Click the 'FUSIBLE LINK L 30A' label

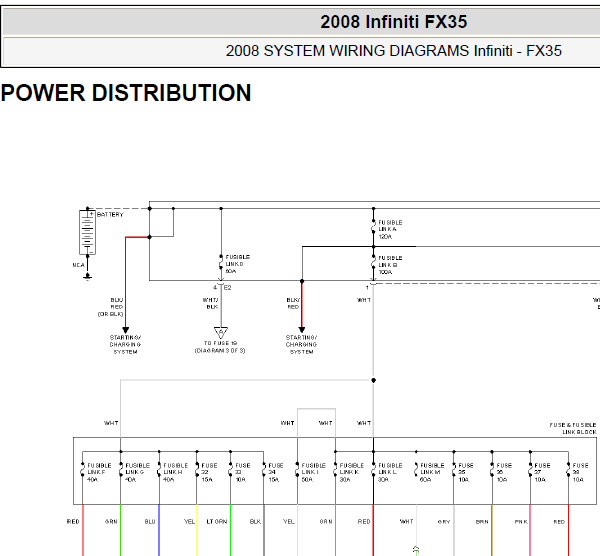tap(390, 472)
